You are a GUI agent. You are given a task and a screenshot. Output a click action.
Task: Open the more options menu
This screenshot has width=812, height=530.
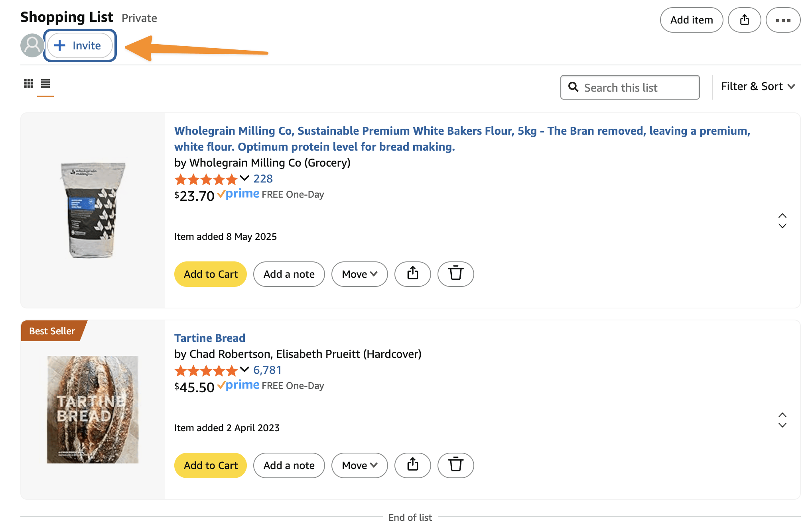pyautogui.click(x=782, y=20)
